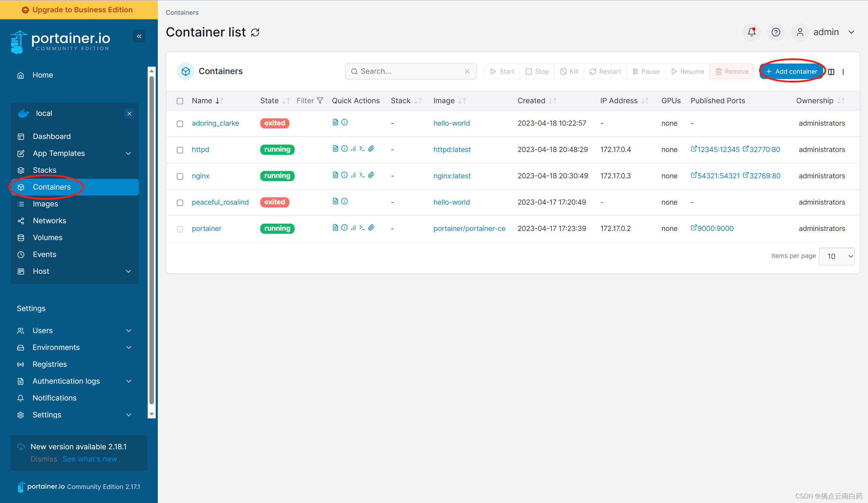Go to Home in the sidebar
The width and height of the screenshot is (868, 503).
pos(43,75)
